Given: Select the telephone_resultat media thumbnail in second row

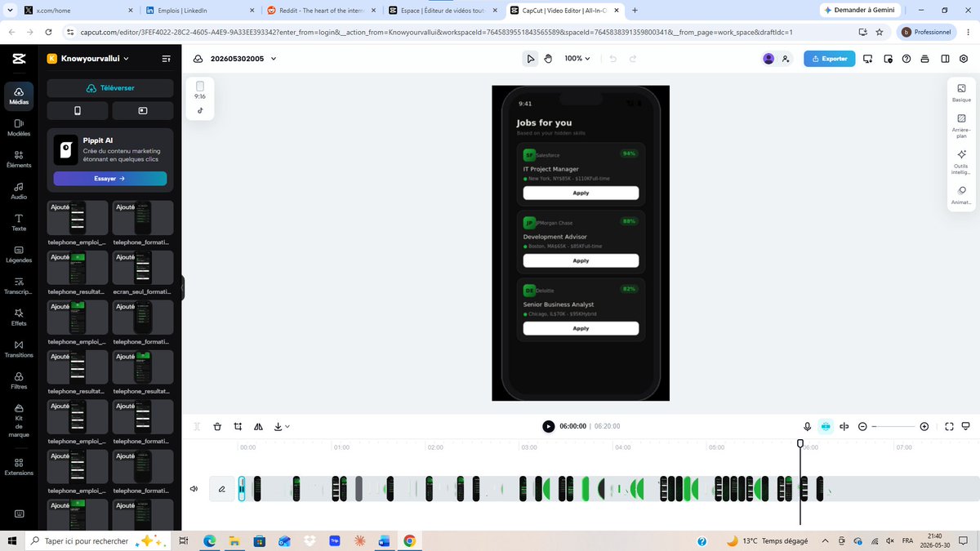Looking at the screenshot, I should (x=78, y=268).
